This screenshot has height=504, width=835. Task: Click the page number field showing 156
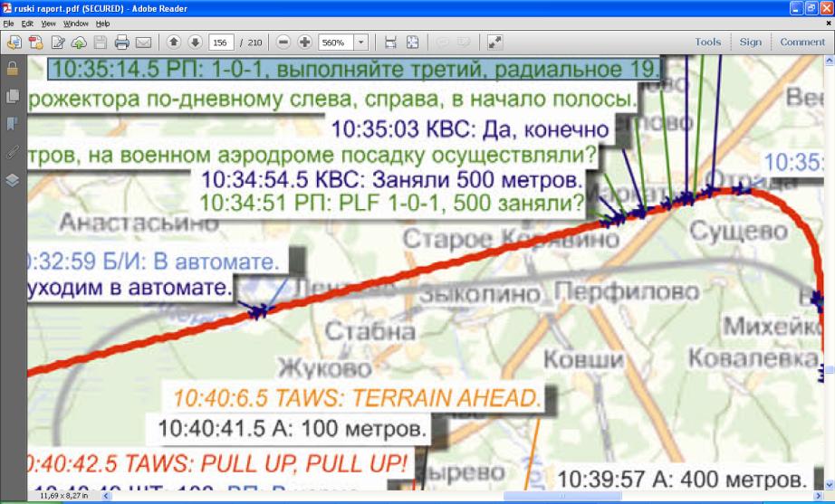[220, 43]
